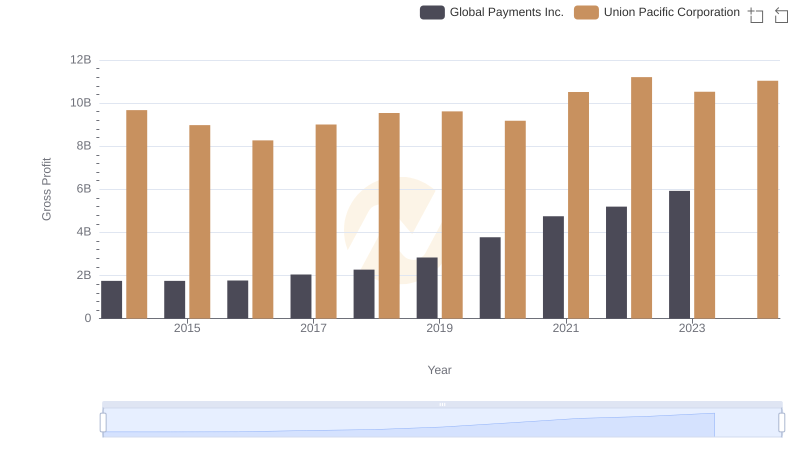Screen dimensions: 800x461
Task: Grab the right handle of the zoom slider
Action: [x=782, y=423]
